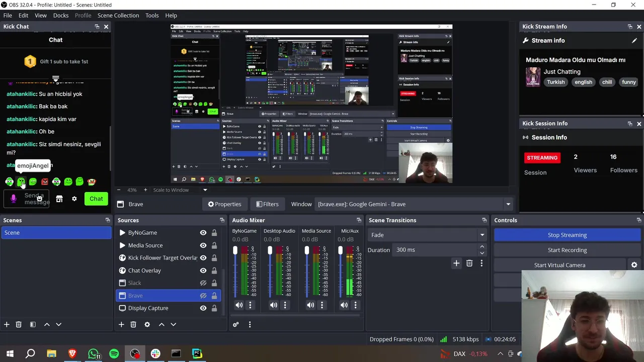The image size is (644, 362).
Task: Open the Tools menu
Action: (152, 16)
